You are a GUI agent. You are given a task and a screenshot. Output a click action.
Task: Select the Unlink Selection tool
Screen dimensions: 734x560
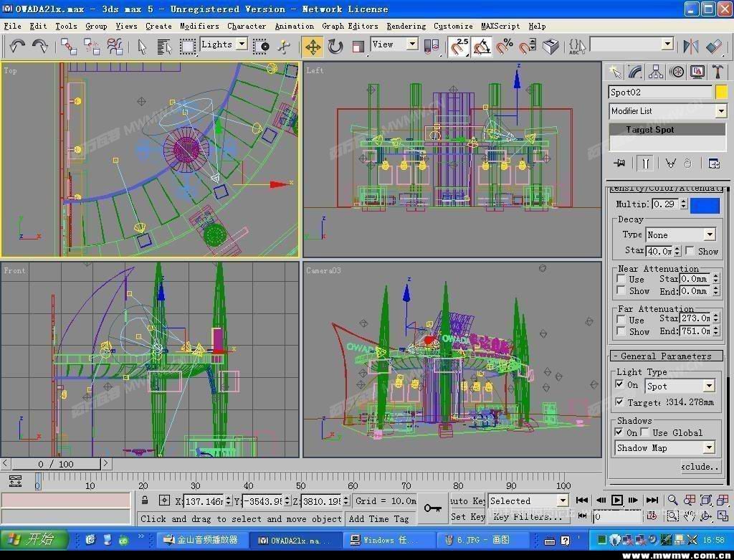(92, 47)
